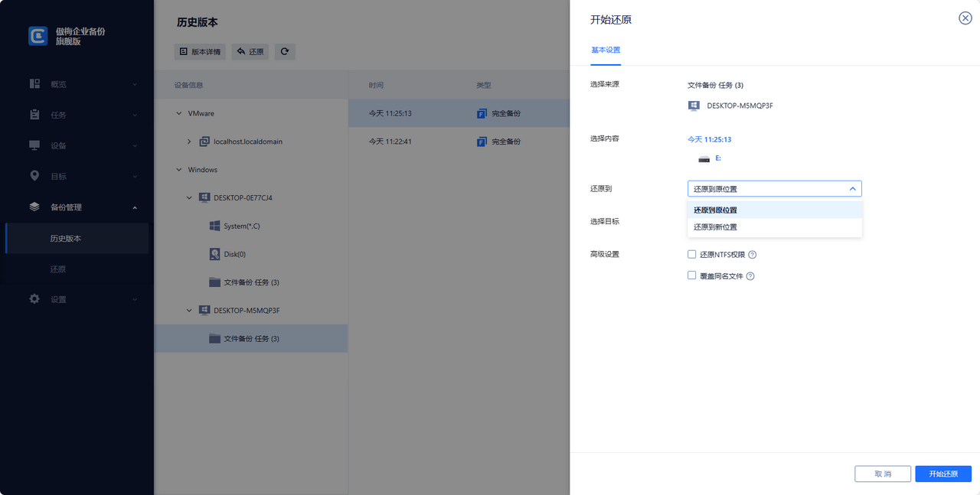Click source computer icon in restore panel
Screen dimensions: 980x495
[694, 106]
